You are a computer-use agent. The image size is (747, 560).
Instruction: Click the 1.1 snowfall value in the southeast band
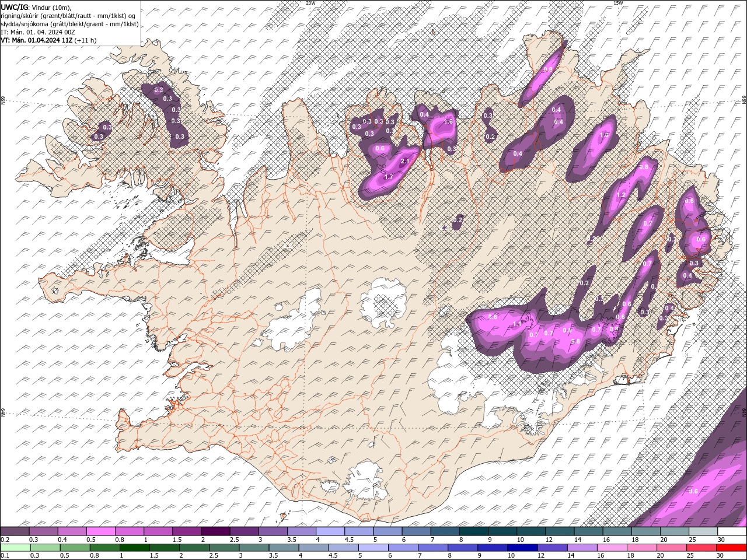click(516, 324)
